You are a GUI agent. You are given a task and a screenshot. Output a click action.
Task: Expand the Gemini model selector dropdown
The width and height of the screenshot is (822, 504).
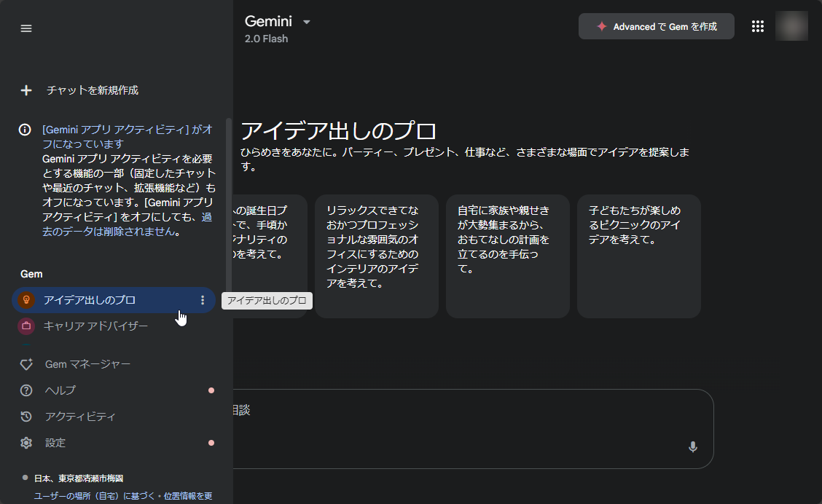(306, 22)
